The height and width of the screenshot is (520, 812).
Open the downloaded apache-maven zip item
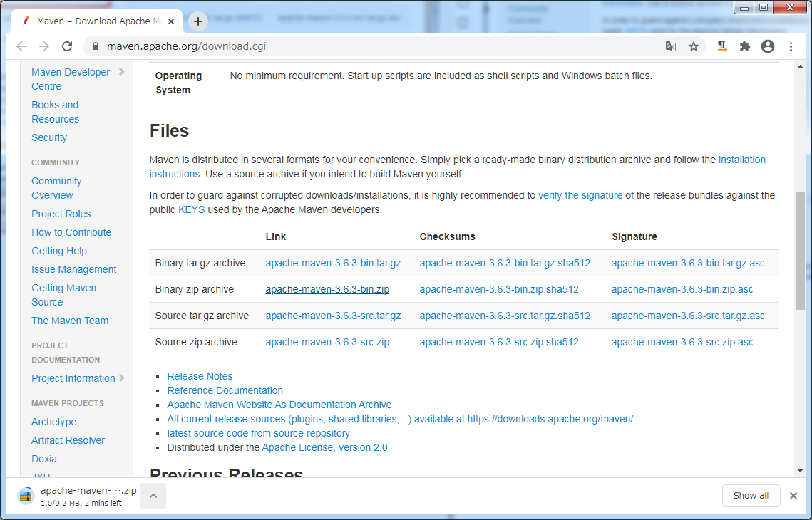pos(78,496)
